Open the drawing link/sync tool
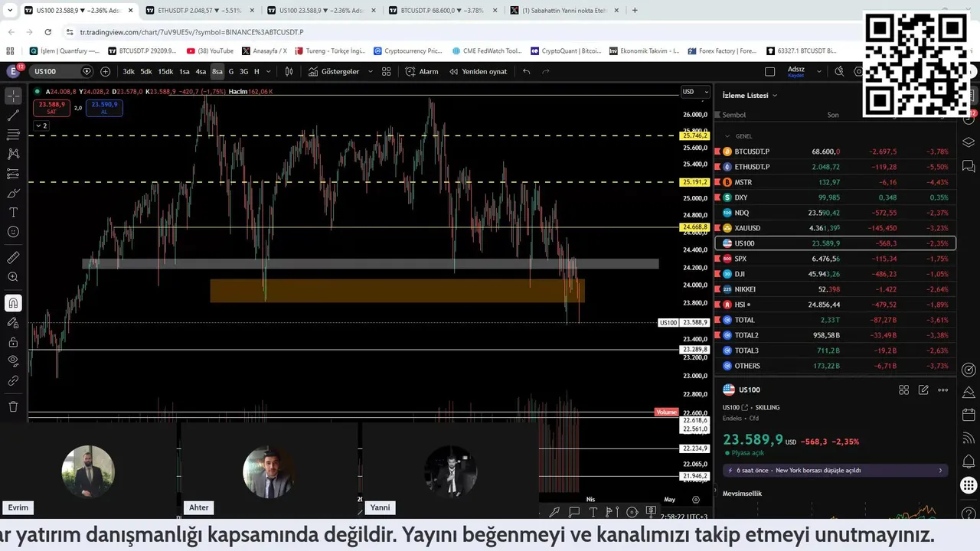 (x=13, y=380)
